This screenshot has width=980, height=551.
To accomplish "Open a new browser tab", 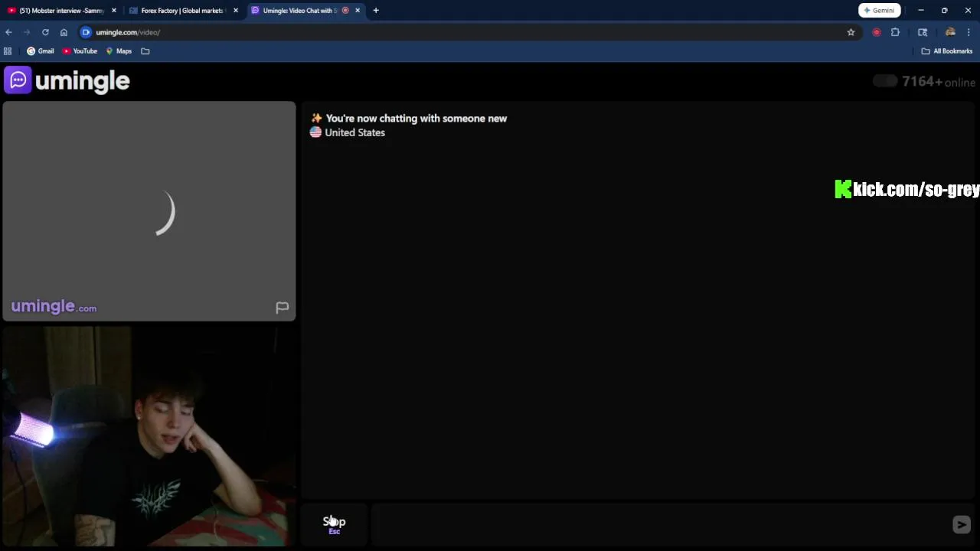I will pyautogui.click(x=376, y=11).
